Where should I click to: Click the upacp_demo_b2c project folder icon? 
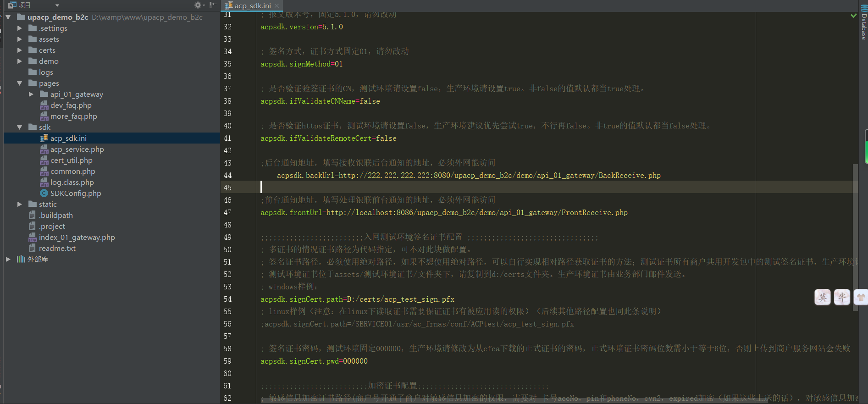click(21, 17)
